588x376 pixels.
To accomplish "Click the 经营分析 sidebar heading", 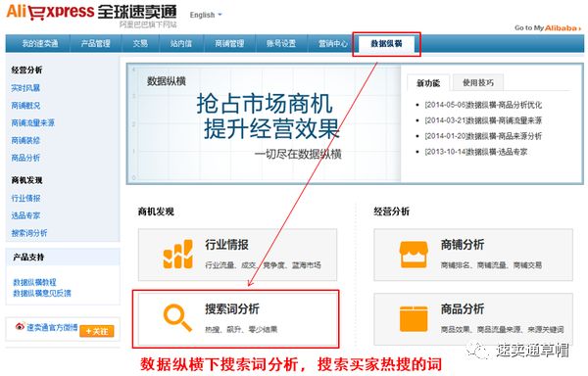I will point(26,70).
